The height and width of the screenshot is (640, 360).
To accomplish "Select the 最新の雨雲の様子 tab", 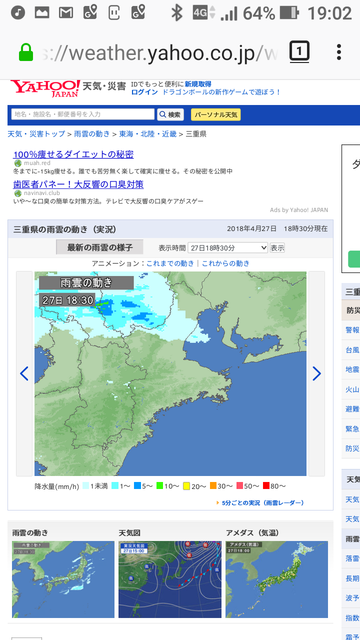I will [100, 247].
